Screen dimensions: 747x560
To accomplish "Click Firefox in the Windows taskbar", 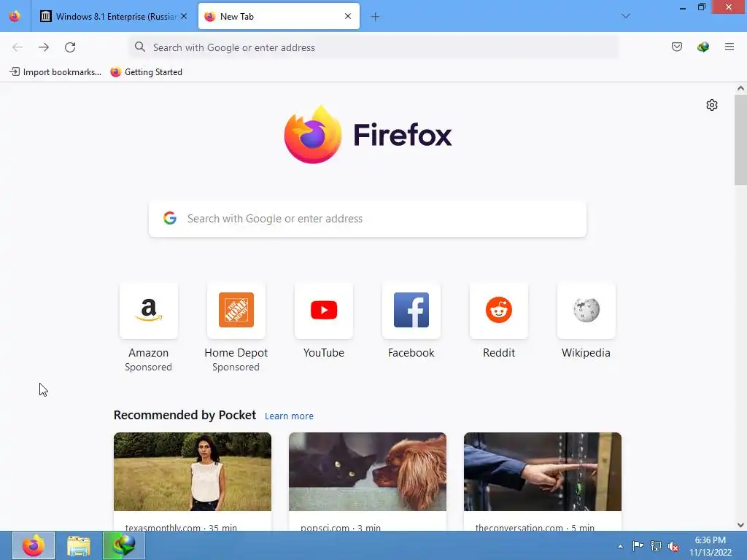I will click(34, 545).
